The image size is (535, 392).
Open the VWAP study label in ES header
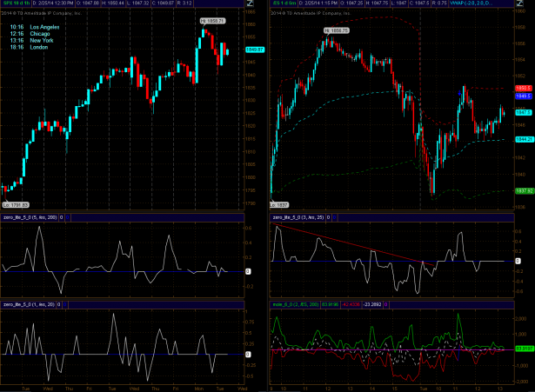click(x=478, y=4)
